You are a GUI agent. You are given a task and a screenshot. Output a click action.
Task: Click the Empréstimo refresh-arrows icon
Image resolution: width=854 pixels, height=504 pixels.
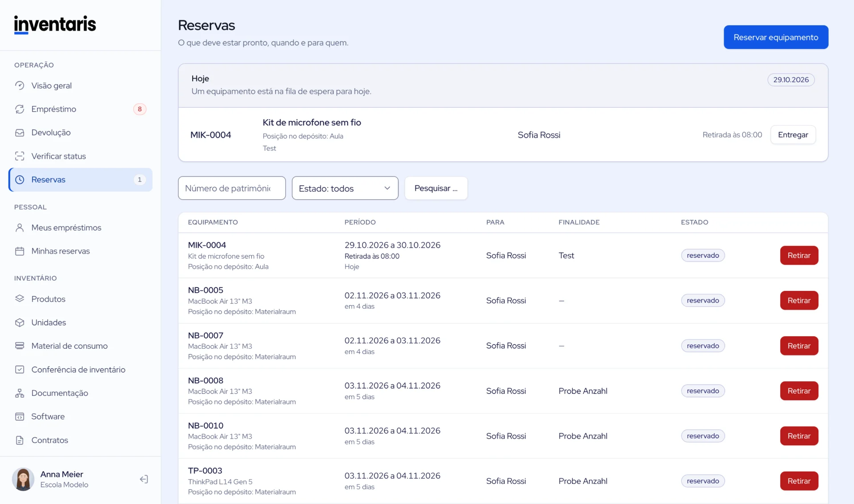click(20, 109)
